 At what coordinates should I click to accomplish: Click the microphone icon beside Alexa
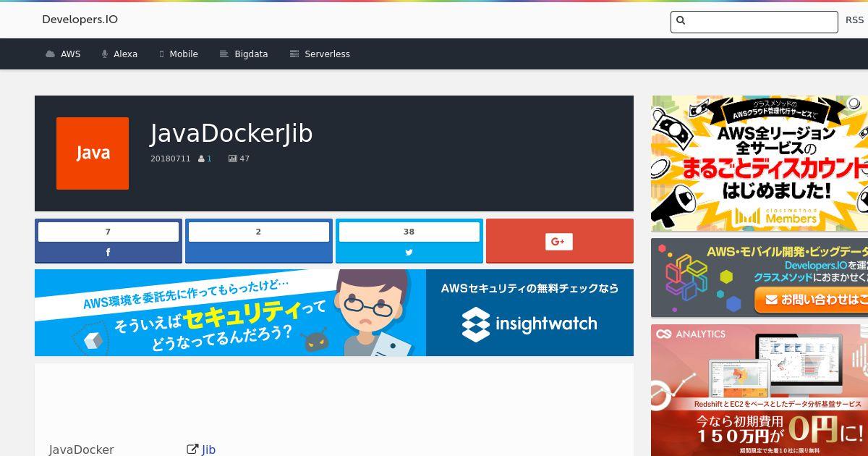tap(105, 54)
